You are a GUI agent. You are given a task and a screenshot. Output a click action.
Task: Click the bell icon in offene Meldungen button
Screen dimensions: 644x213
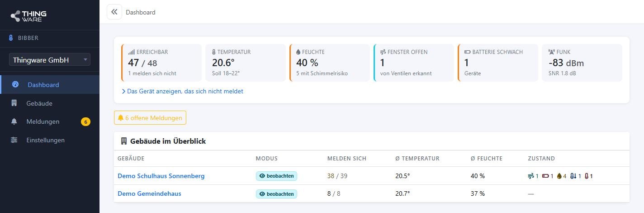click(120, 118)
